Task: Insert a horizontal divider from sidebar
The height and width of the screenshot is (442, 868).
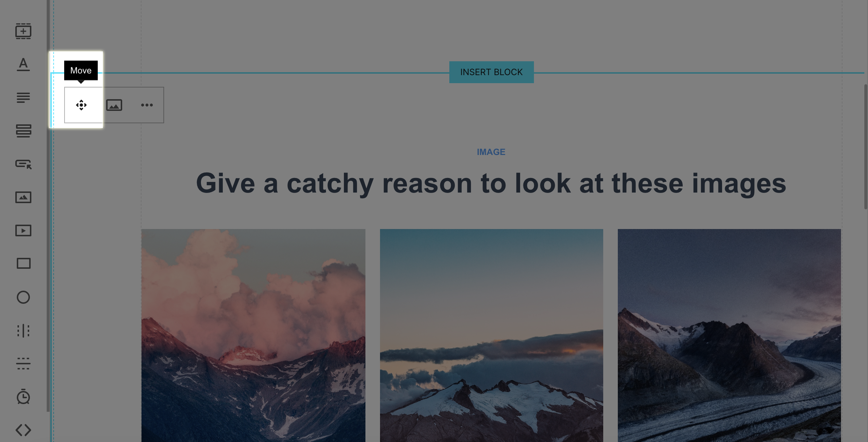Action: pos(23,364)
